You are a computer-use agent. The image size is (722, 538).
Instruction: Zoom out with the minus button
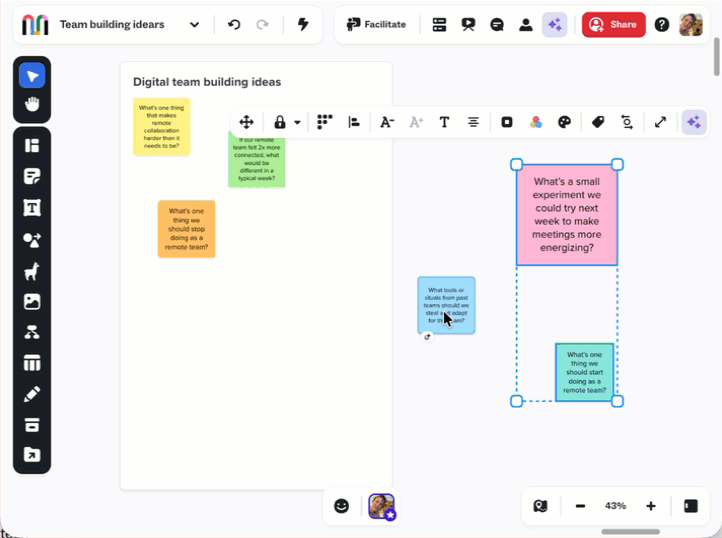[580, 506]
